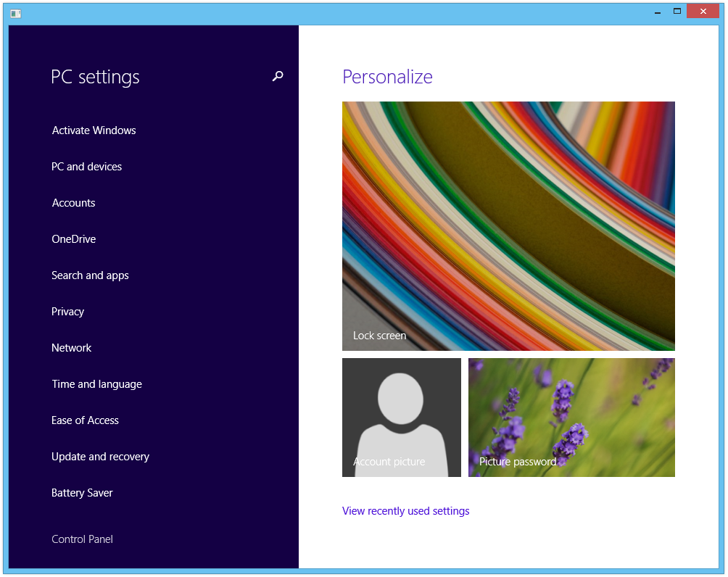Go to Battery Saver settings
Image resolution: width=728 pixels, height=577 pixels.
[82, 493]
